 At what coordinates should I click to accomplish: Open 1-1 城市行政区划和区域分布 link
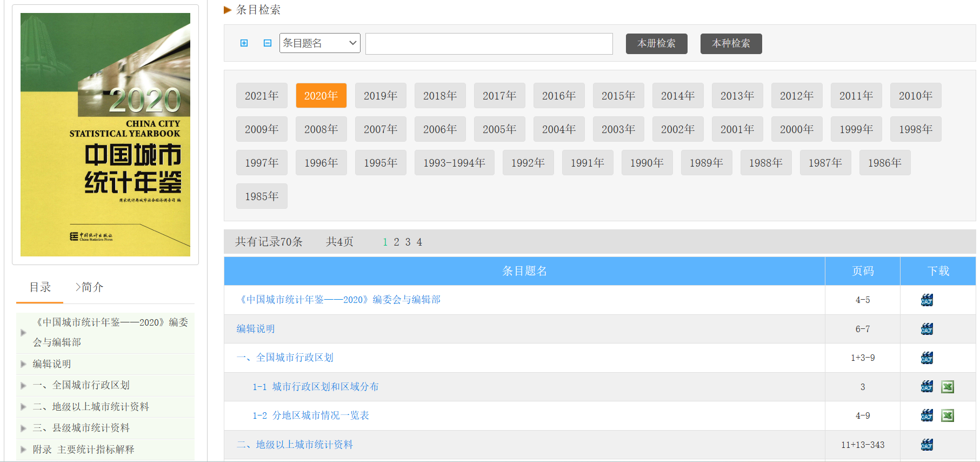(x=316, y=387)
